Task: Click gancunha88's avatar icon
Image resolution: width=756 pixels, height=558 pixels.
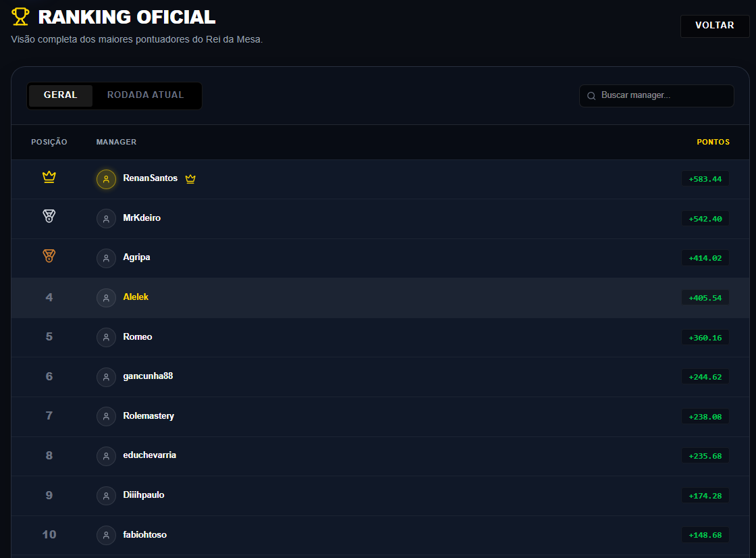Action: (x=106, y=377)
